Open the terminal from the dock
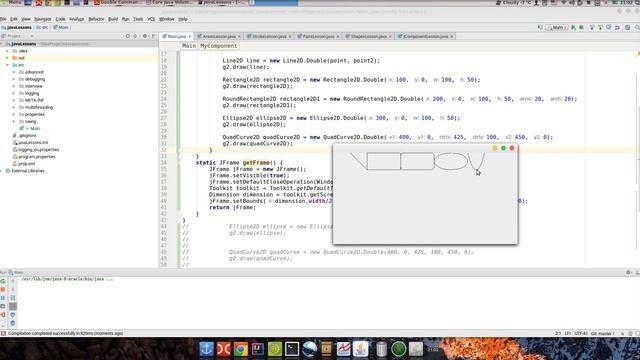The width and height of the screenshot is (640, 360). coord(292,349)
